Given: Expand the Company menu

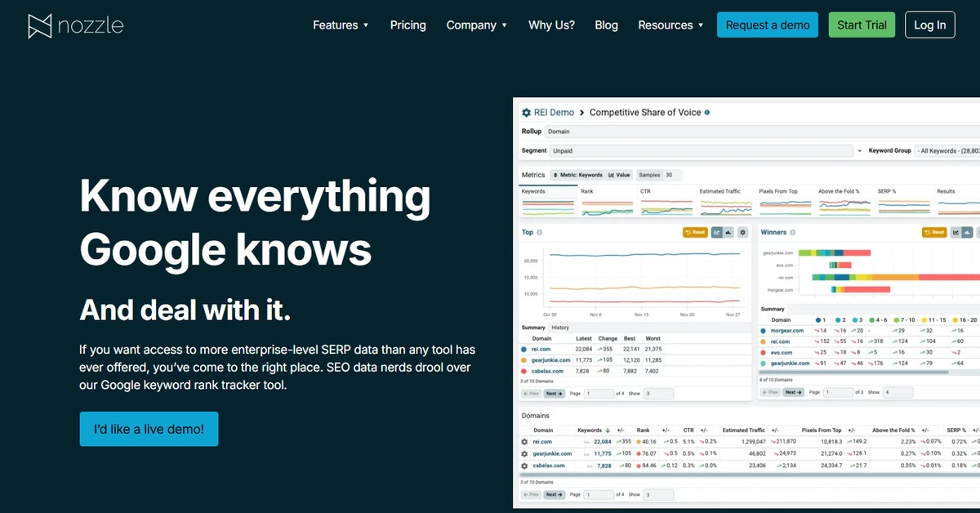Looking at the screenshot, I should pos(477,25).
